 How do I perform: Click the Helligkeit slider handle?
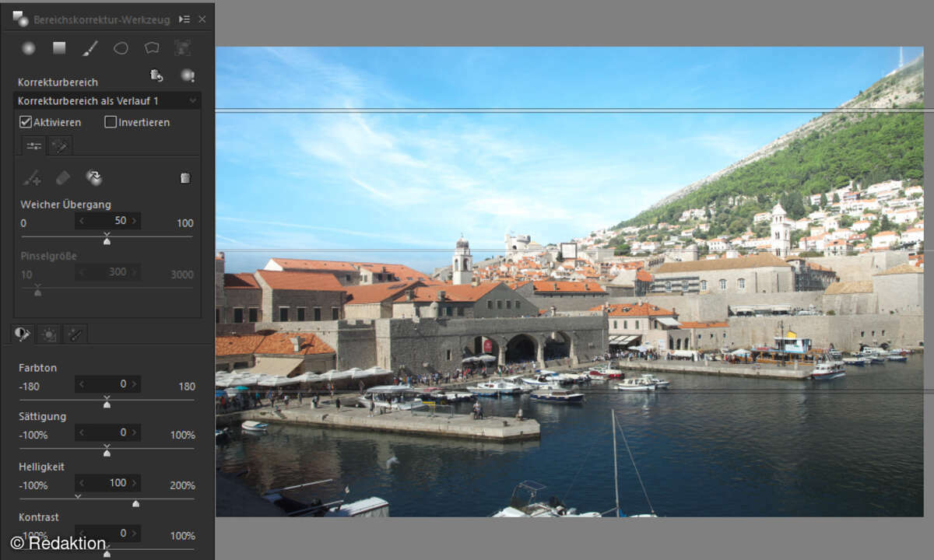[x=135, y=502]
